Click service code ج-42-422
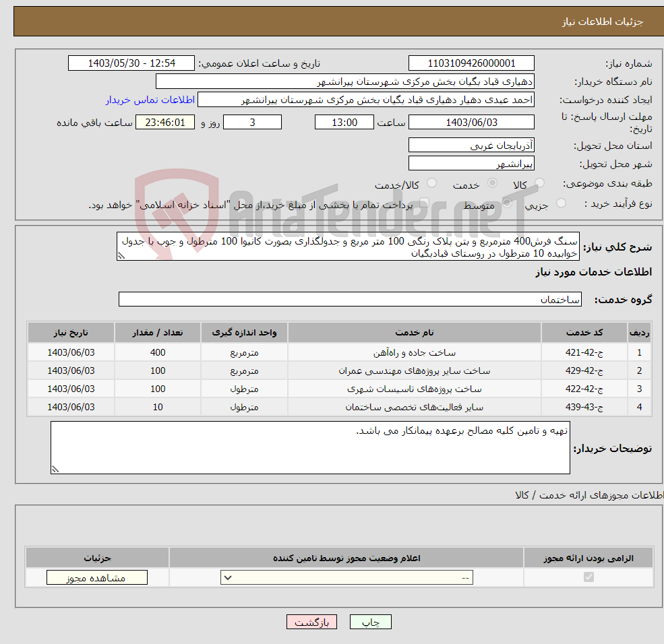 (584, 389)
